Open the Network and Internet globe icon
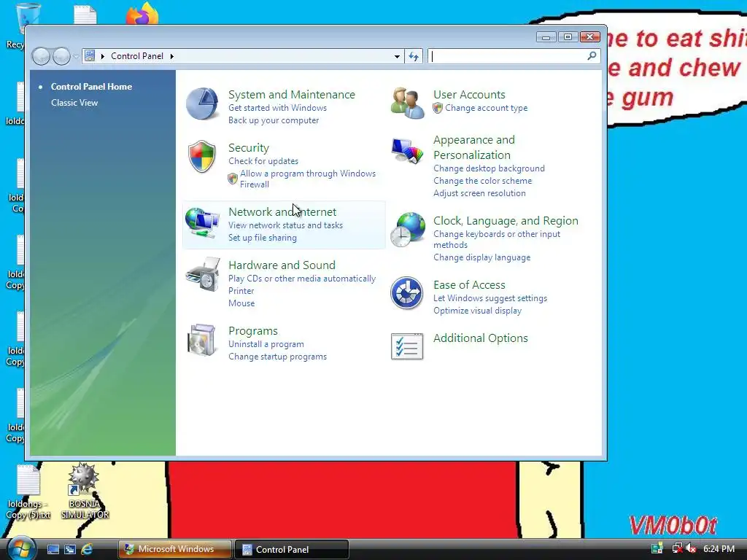The height and width of the screenshot is (560, 747). point(202,222)
